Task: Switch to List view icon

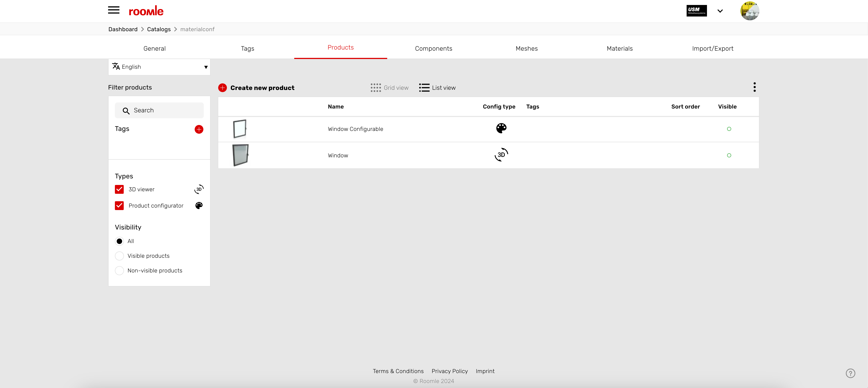Action: pyautogui.click(x=424, y=88)
